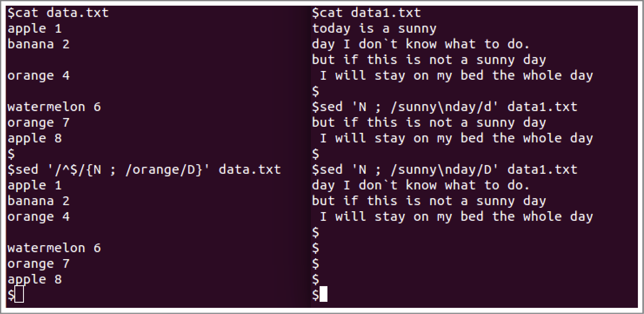Click 'today is a sunny' output line
This screenshot has width=644, height=314.
click(x=374, y=29)
